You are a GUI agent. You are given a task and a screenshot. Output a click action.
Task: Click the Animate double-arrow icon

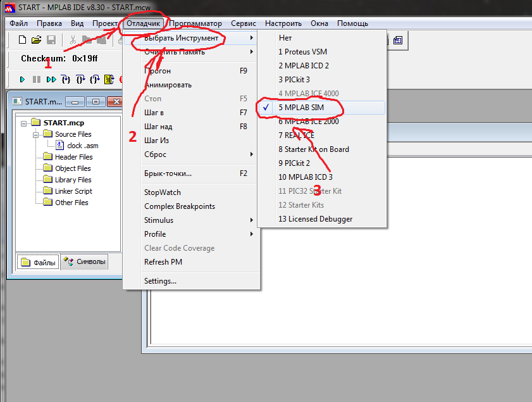point(51,79)
